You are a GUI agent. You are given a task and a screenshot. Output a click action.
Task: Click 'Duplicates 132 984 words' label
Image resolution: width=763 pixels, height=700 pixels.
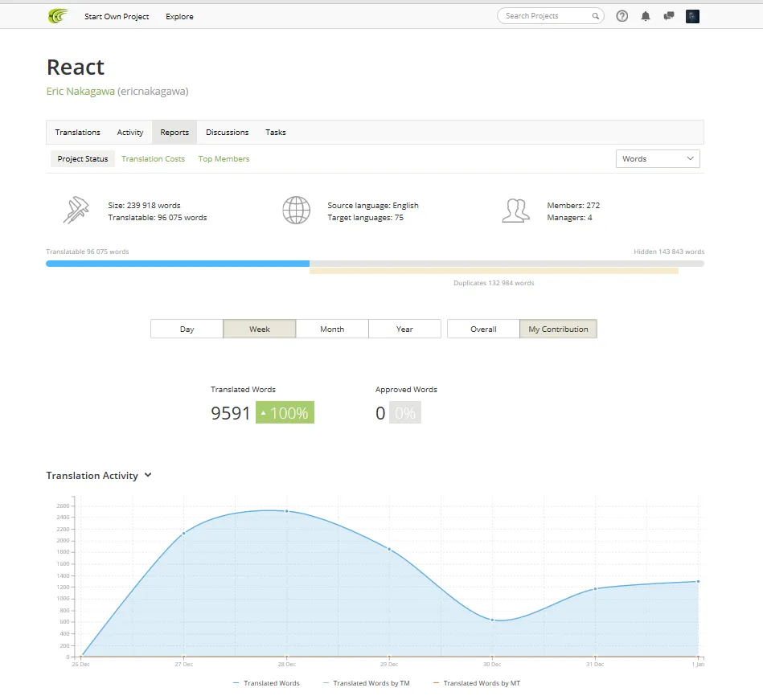[x=494, y=283]
